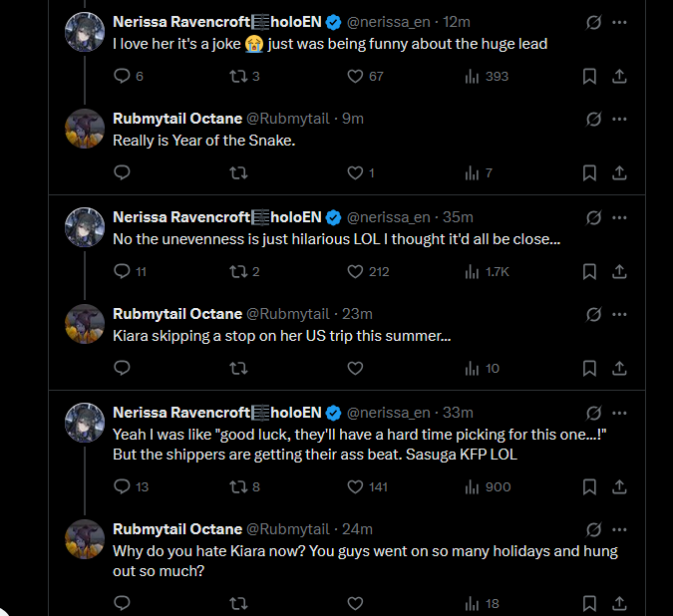Click Rubmytail Octane avatar on 24m reply
This screenshot has width=673, height=616.
86,539
